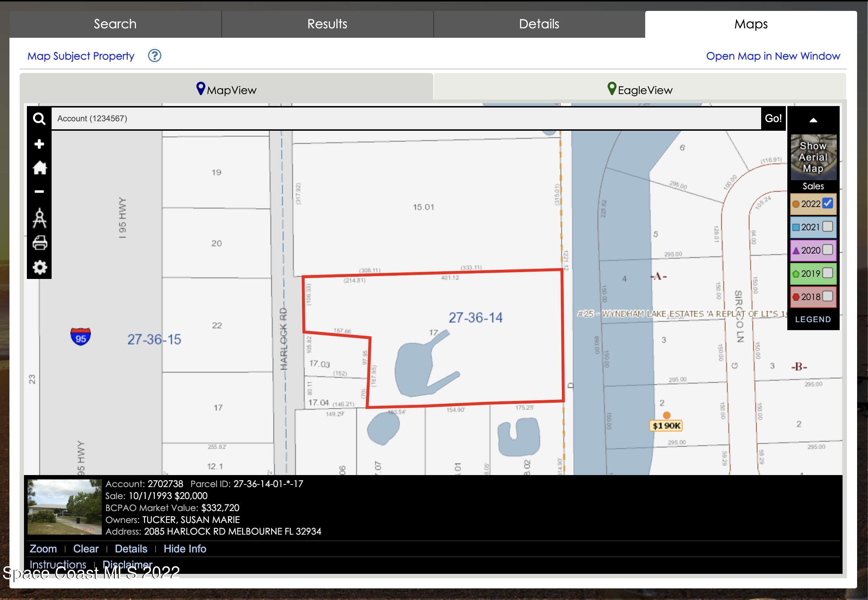Open map settings via the gear icon
This screenshot has width=868, height=600.
[40, 267]
